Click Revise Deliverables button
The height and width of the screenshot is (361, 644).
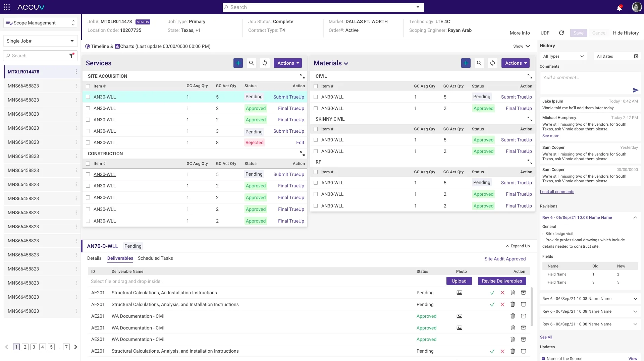[502, 281]
